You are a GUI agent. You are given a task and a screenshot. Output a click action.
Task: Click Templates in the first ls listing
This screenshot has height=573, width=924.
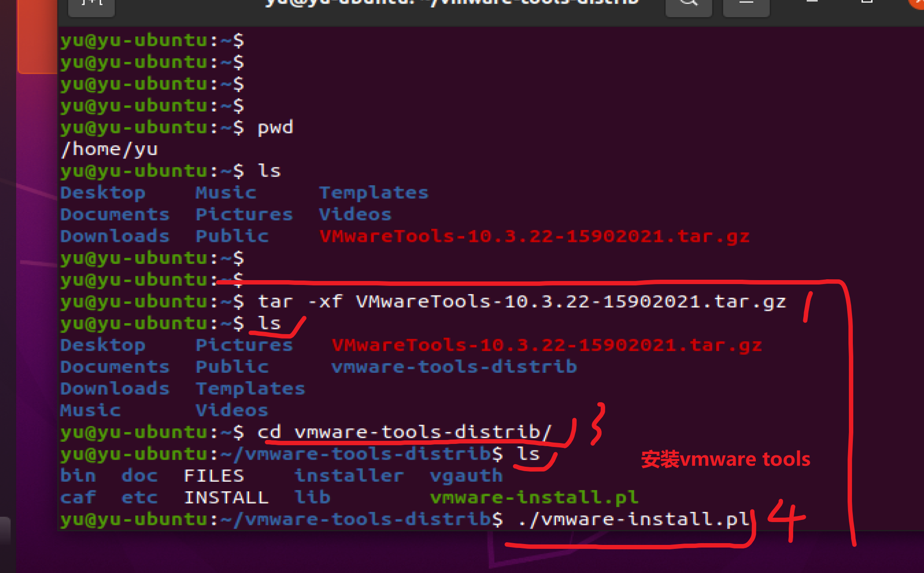pos(373,193)
